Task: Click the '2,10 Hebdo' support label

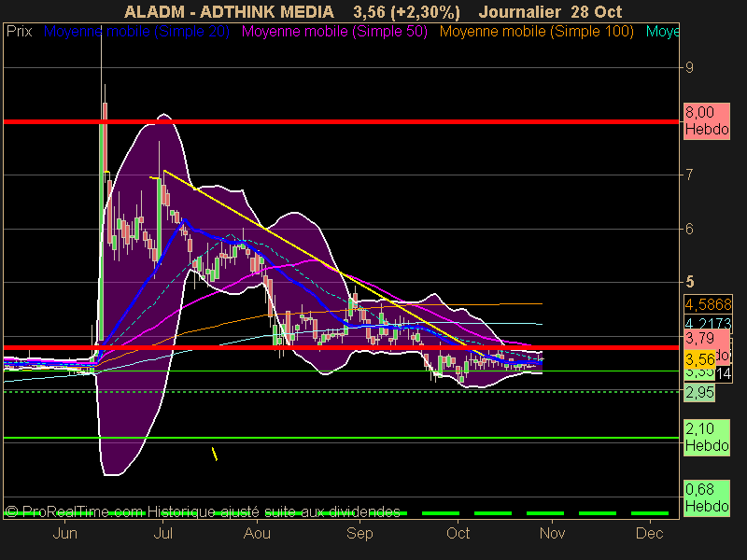Action: [x=707, y=438]
